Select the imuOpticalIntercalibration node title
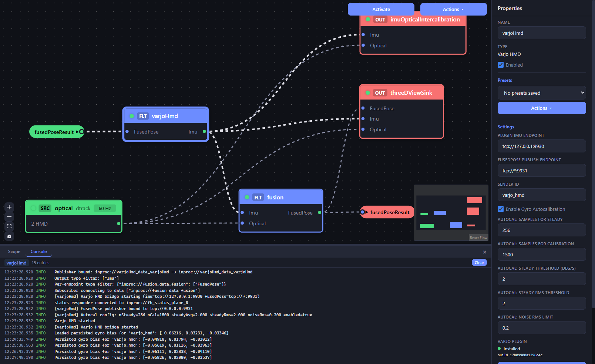 (x=425, y=20)
